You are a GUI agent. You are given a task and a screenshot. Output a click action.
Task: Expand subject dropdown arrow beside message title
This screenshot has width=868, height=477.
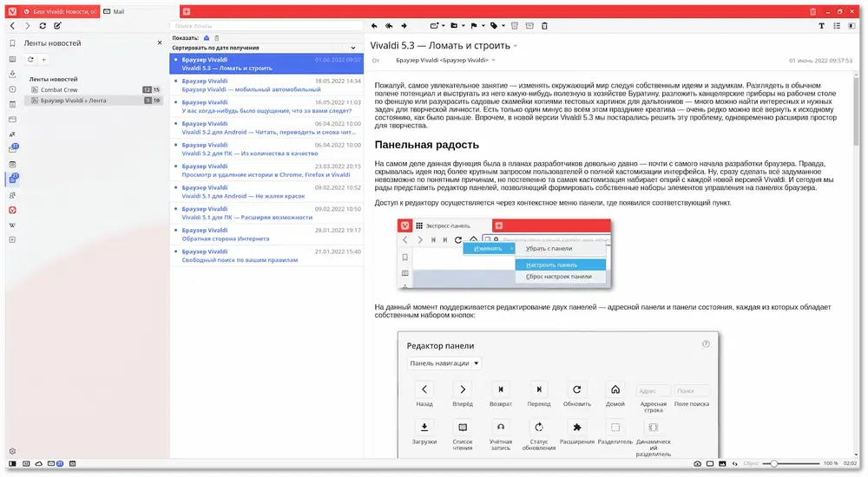[516, 46]
